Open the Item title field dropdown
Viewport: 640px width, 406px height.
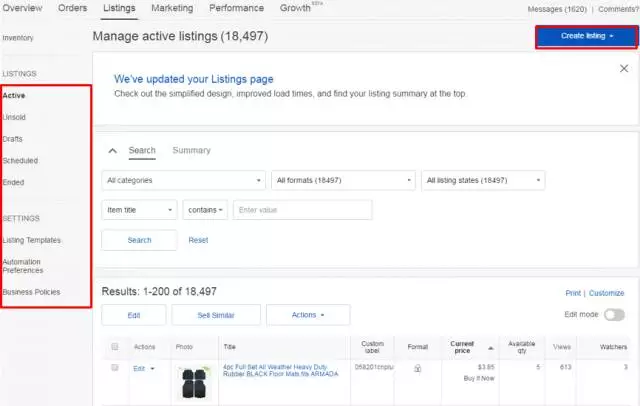point(139,210)
